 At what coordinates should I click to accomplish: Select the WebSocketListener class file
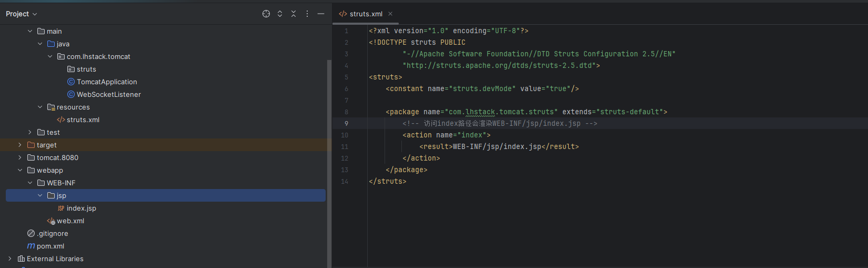[x=108, y=94]
